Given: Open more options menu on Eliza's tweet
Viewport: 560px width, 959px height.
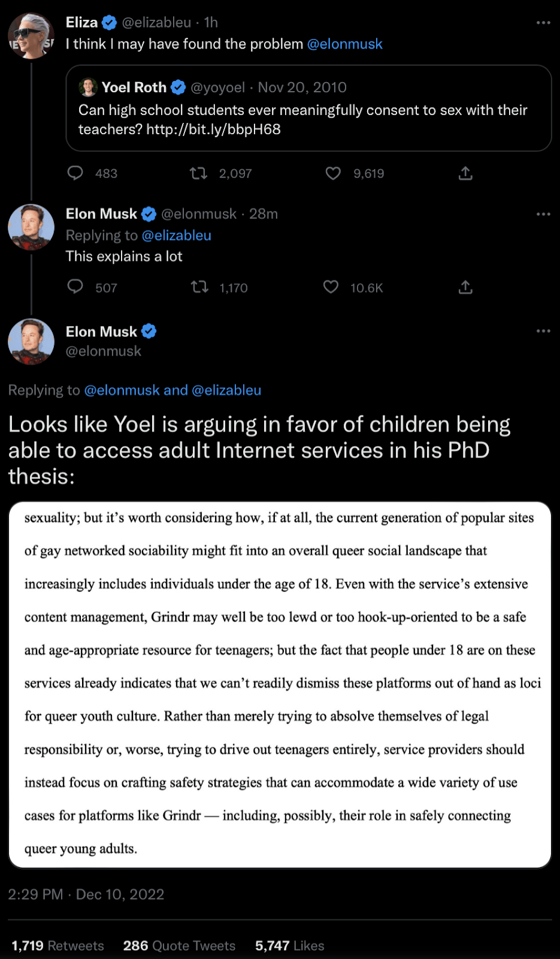Looking at the screenshot, I should 543,23.
